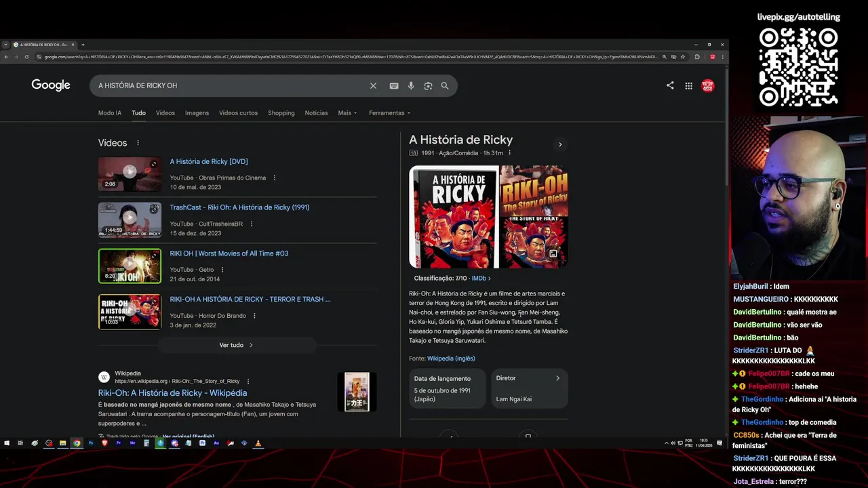
Task: Bookmark this page with star icon
Action: pyautogui.click(x=683, y=57)
